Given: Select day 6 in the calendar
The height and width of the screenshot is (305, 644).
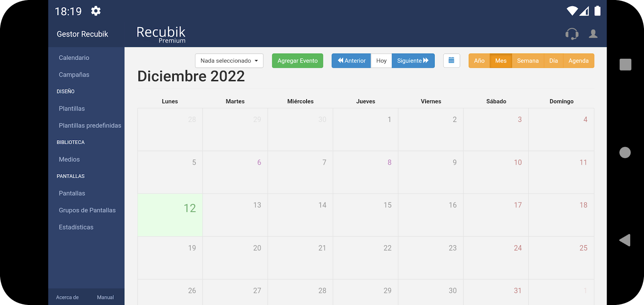Looking at the screenshot, I should pyautogui.click(x=235, y=172).
